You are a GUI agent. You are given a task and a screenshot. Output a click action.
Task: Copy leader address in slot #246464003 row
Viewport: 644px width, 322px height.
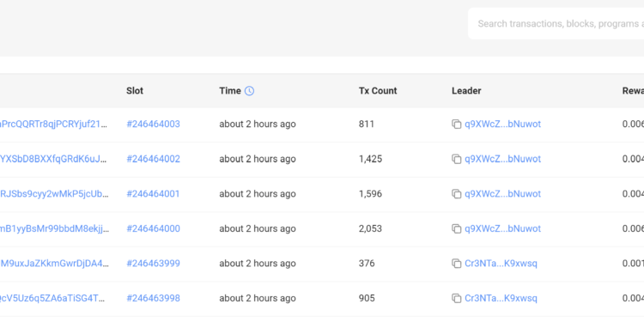point(456,124)
